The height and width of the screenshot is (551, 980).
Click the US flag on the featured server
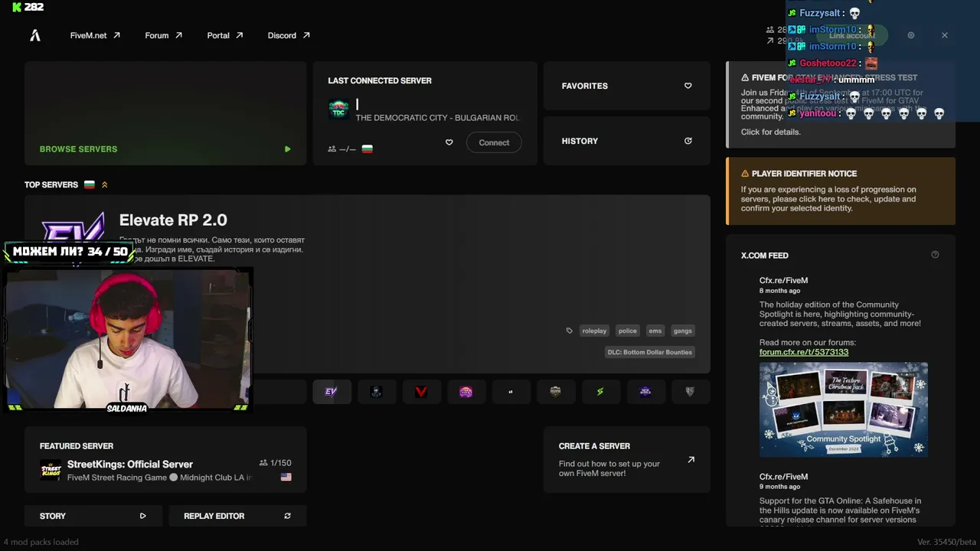[286, 477]
